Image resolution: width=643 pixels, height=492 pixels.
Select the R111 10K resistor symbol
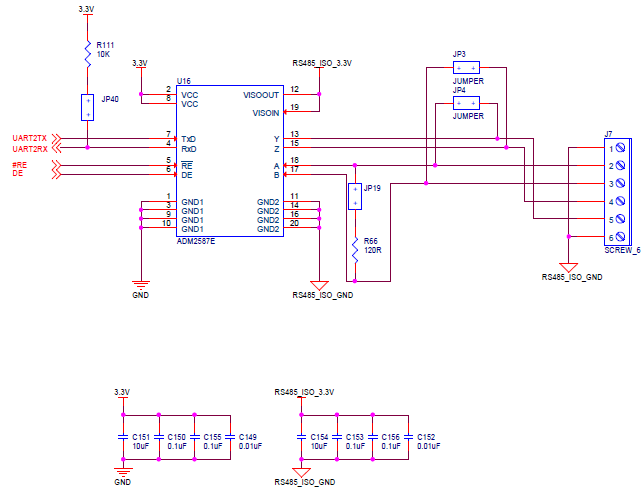point(87,54)
